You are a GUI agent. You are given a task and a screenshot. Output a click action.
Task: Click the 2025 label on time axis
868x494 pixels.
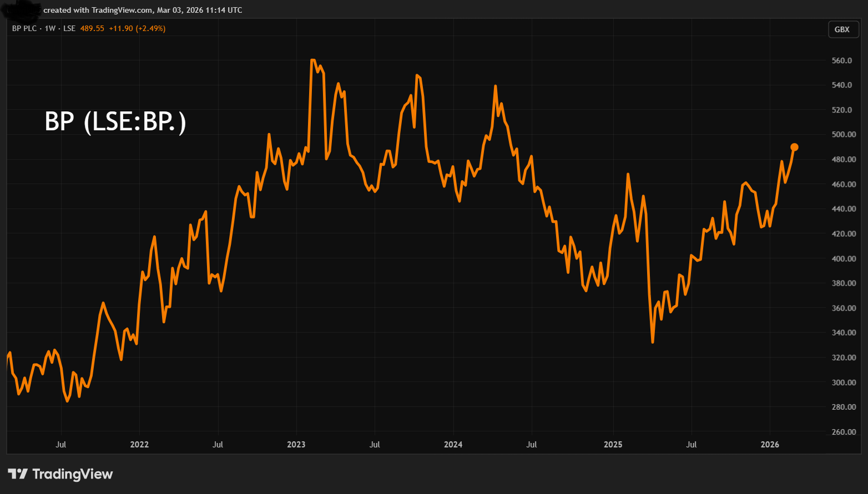click(613, 445)
